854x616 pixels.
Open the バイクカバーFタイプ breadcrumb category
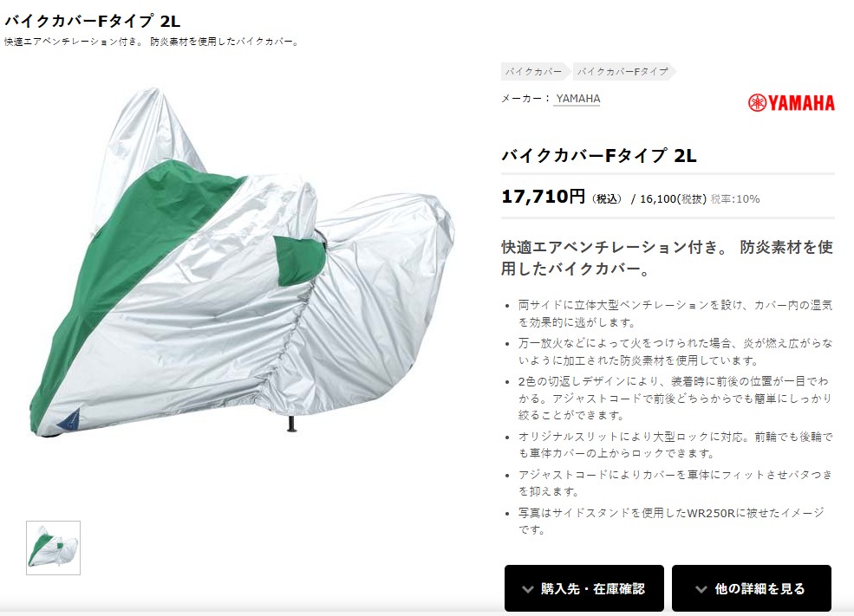(623, 71)
